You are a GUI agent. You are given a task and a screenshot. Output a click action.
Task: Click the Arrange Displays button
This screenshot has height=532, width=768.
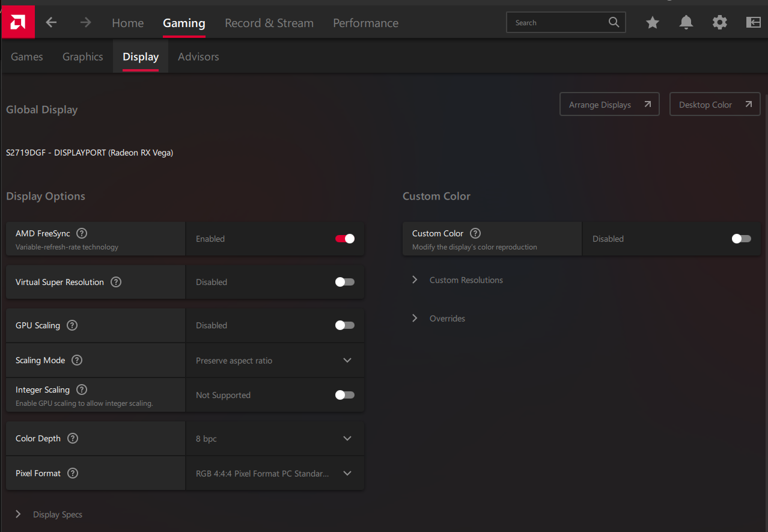click(x=609, y=104)
